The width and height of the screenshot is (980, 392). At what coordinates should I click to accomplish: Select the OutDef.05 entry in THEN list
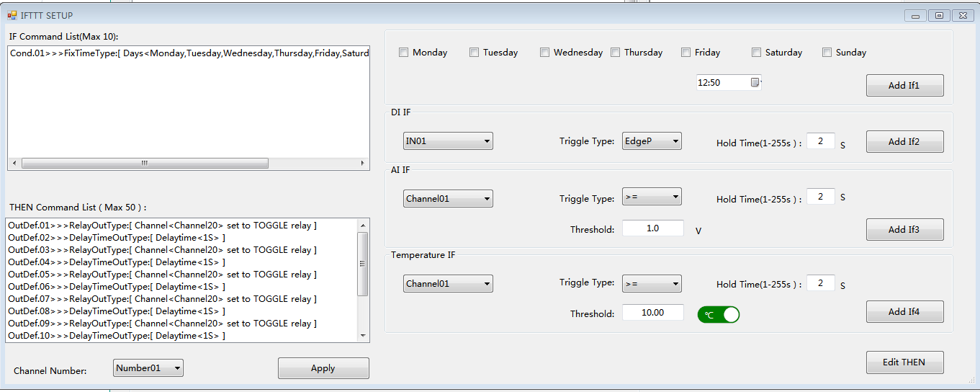(162, 275)
